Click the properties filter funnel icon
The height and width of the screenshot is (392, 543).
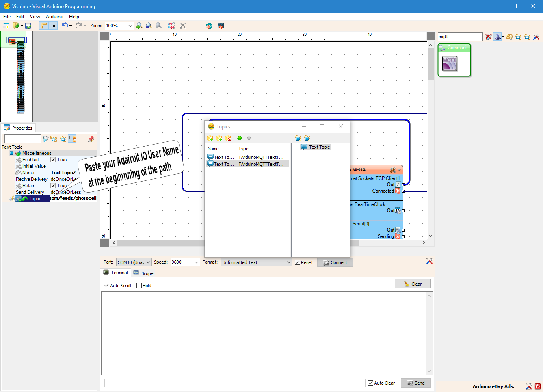coord(45,139)
